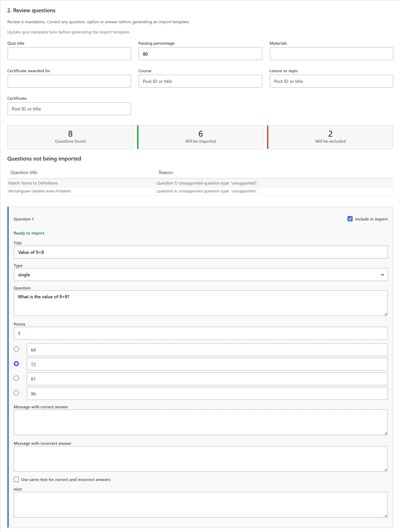The image size is (400, 532).
Task: Click the Question 5 unsupported reason text
Action: [x=207, y=183]
